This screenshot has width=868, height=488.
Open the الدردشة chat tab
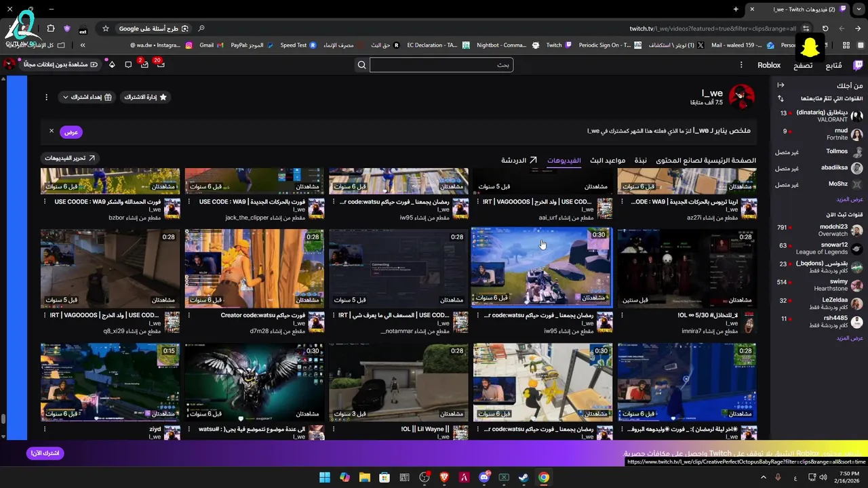519,161
